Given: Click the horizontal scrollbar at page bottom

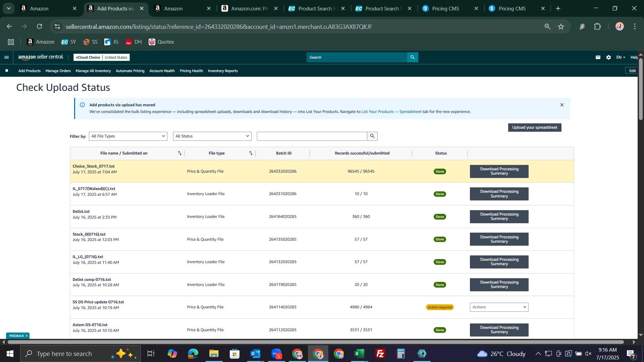Looking at the screenshot, I should pyautogui.click(x=315, y=342).
